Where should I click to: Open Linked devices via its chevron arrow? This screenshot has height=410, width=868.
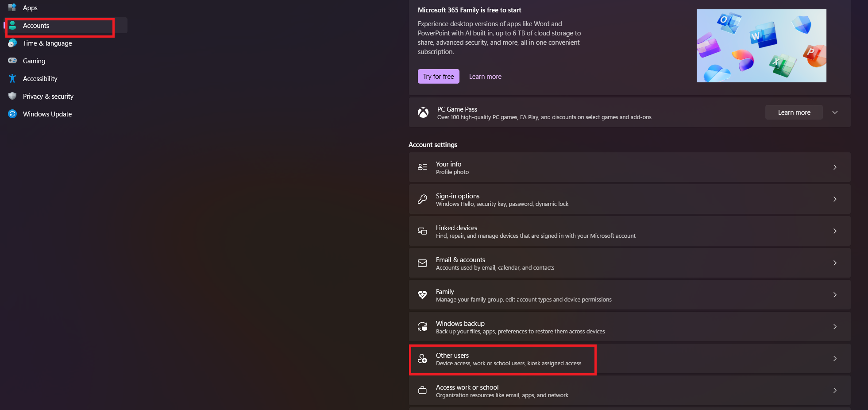835,231
